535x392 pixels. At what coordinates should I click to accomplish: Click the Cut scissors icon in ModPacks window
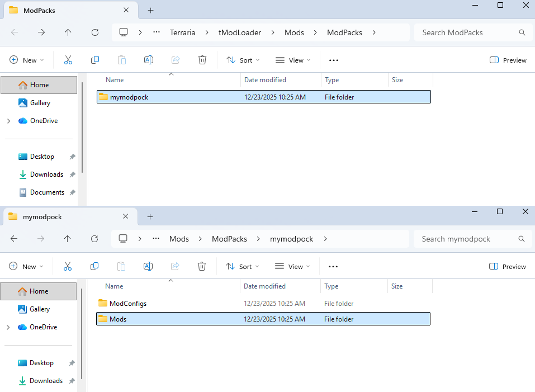[x=68, y=60]
